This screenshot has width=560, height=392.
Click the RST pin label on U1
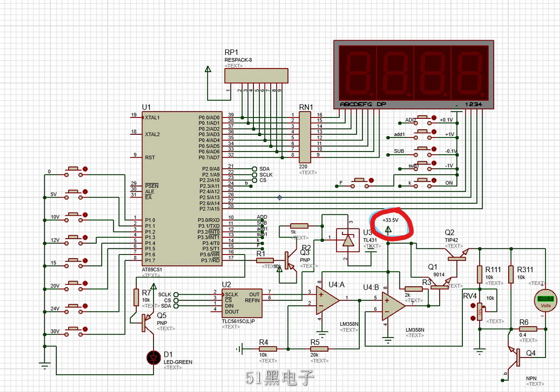150,157
